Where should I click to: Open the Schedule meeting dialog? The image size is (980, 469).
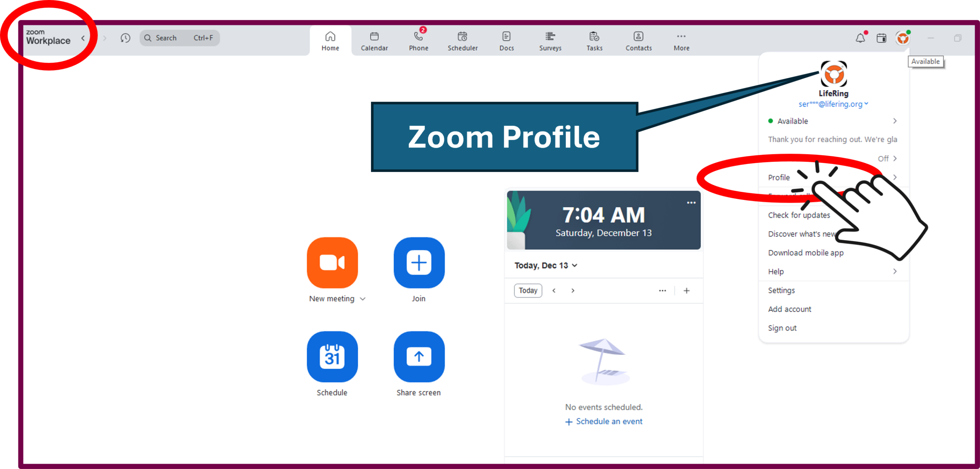(332, 357)
